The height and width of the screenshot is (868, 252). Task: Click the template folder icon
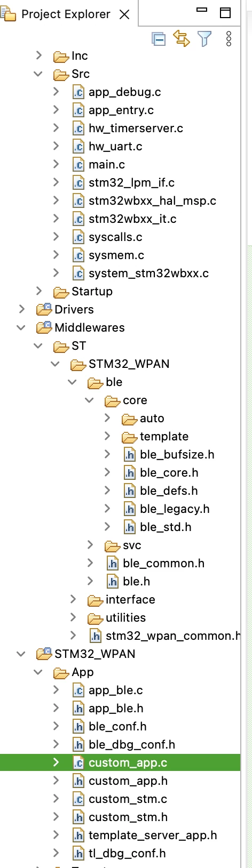[130, 437]
